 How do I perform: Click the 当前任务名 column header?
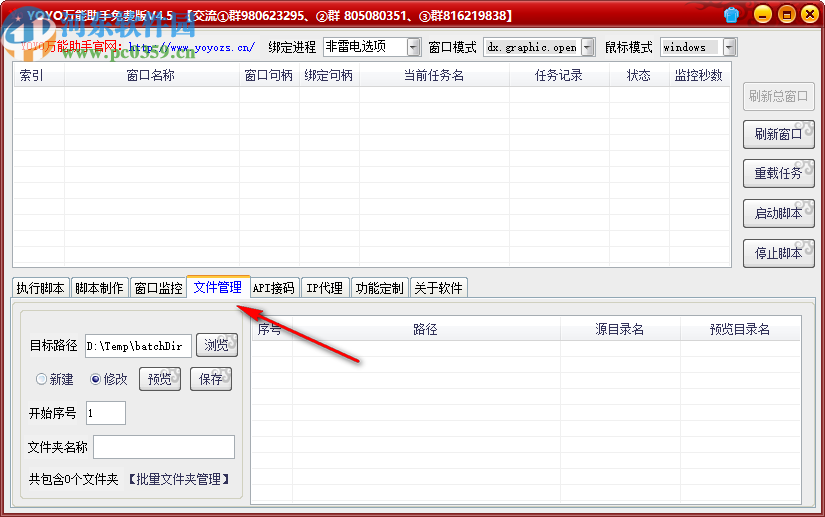[x=434, y=76]
